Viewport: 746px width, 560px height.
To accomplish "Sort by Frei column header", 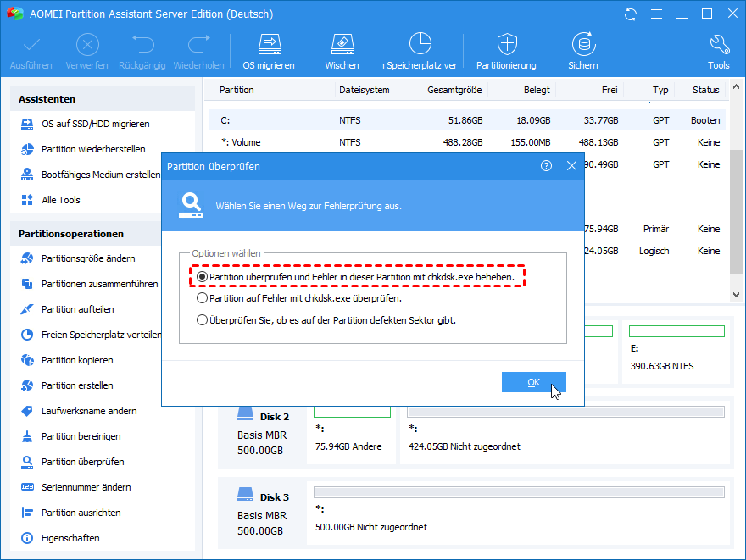I will pos(610,90).
